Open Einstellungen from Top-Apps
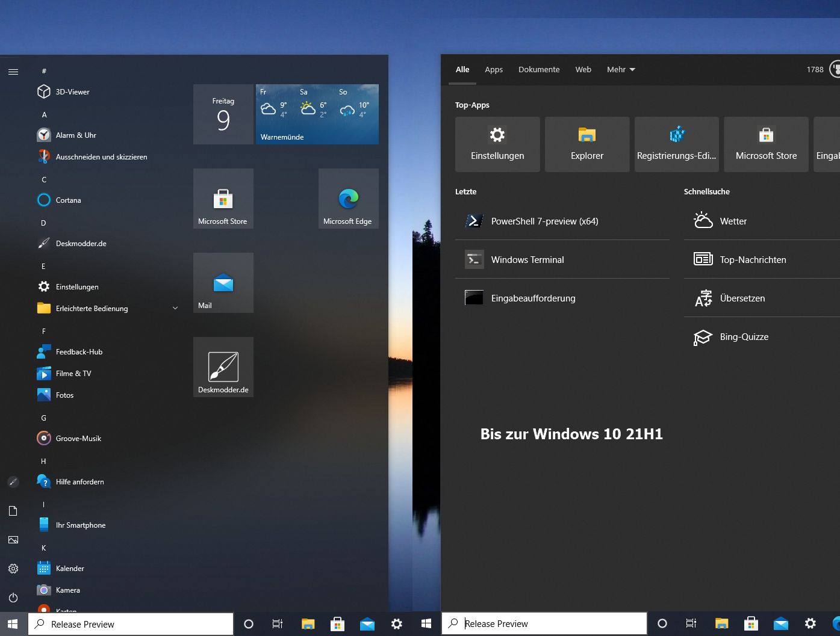This screenshot has height=636, width=840. (497, 144)
